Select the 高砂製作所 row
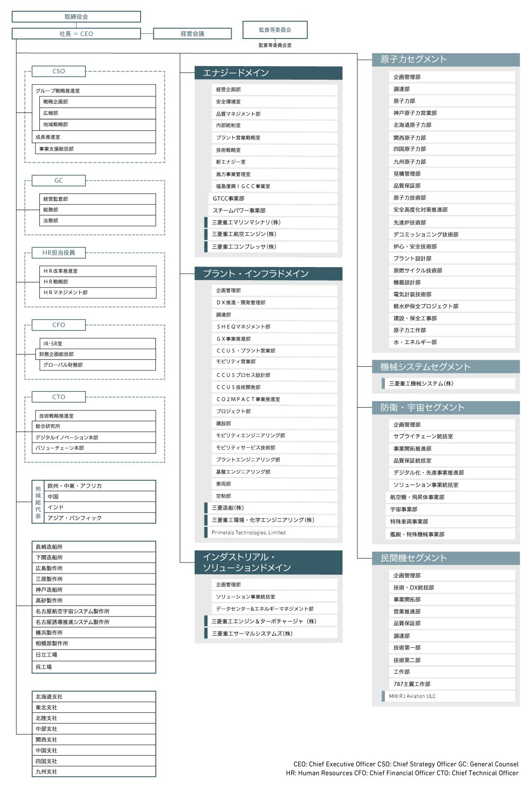The height and width of the screenshot is (788, 532). click(94, 601)
